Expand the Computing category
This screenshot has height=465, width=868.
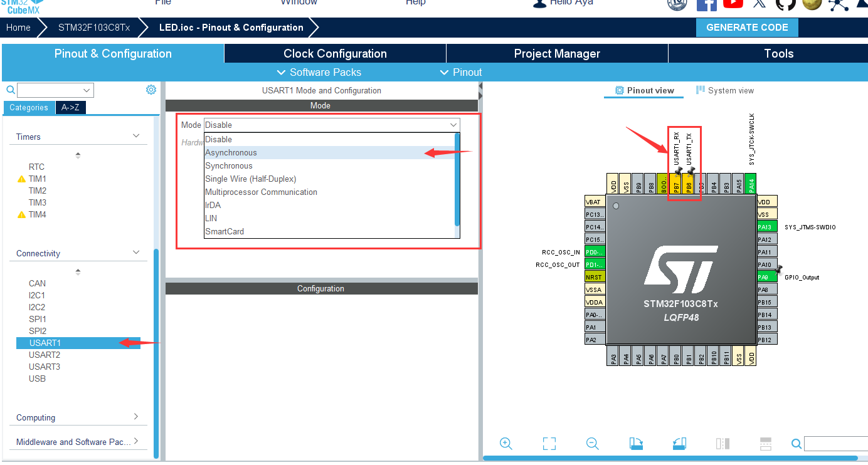[136, 417]
